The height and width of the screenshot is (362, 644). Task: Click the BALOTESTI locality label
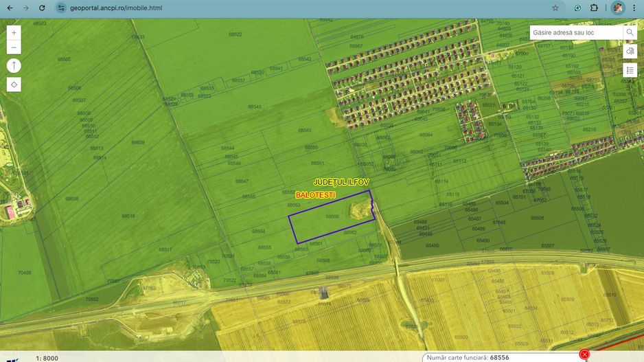coord(315,195)
